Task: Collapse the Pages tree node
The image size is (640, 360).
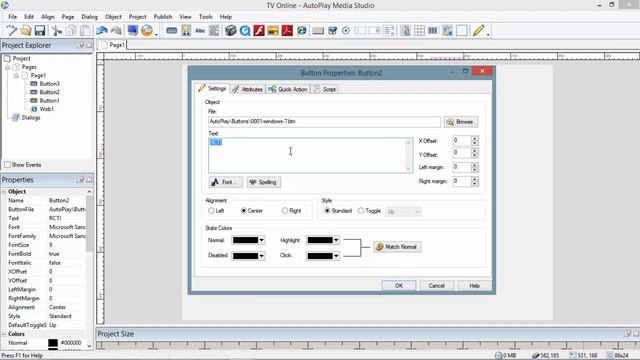Action: coord(7,67)
